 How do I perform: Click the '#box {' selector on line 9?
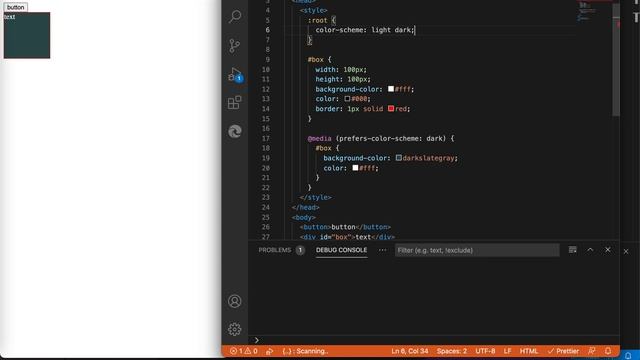coord(320,60)
